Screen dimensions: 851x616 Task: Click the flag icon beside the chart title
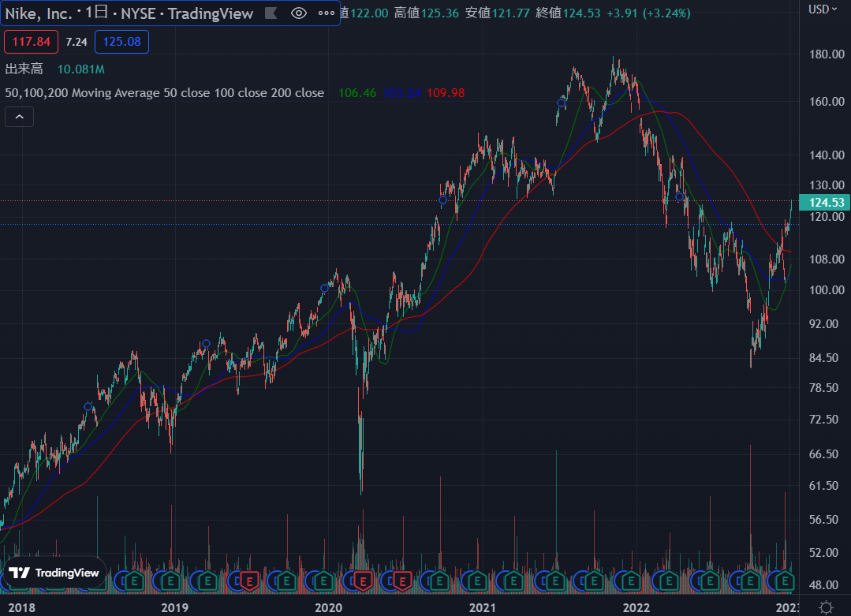click(271, 13)
